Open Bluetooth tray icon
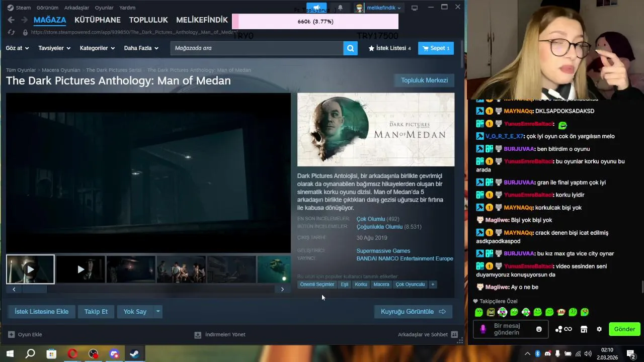Image resolution: width=644 pixels, height=362 pixels. point(537,354)
